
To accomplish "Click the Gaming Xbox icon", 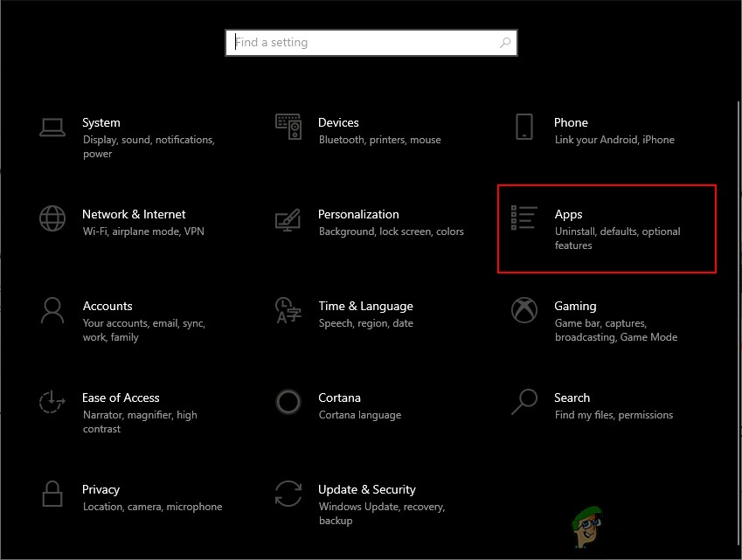I will 524,310.
